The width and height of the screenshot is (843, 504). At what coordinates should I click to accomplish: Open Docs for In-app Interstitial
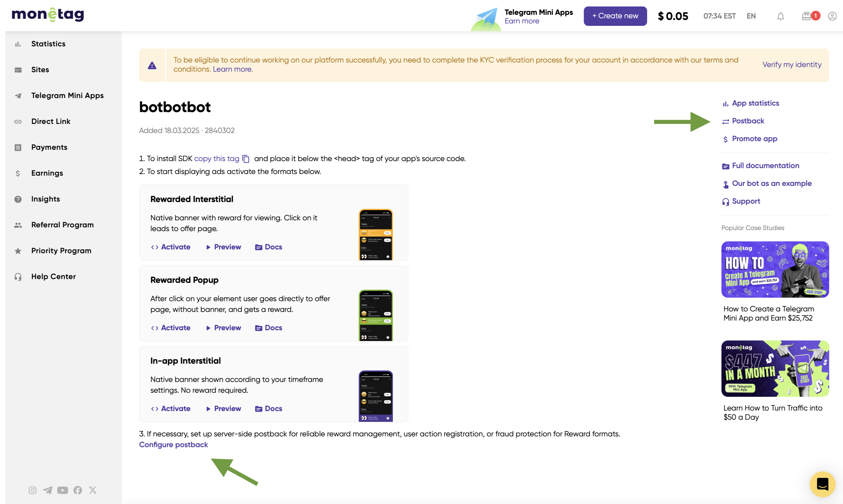[269, 409]
